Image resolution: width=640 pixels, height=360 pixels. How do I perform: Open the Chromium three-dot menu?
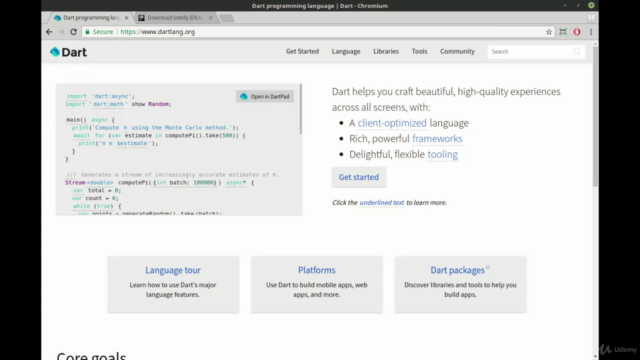591,32
